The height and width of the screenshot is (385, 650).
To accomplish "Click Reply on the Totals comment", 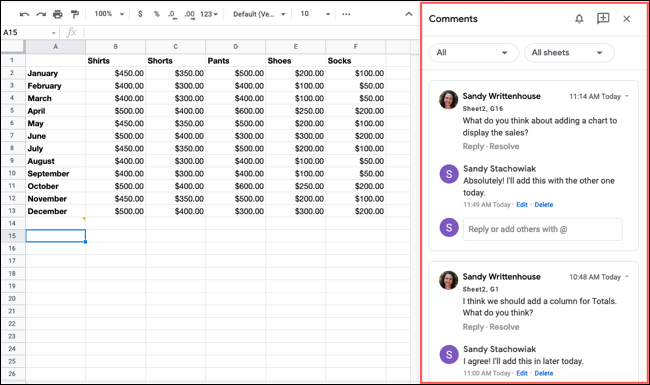I will coord(473,327).
